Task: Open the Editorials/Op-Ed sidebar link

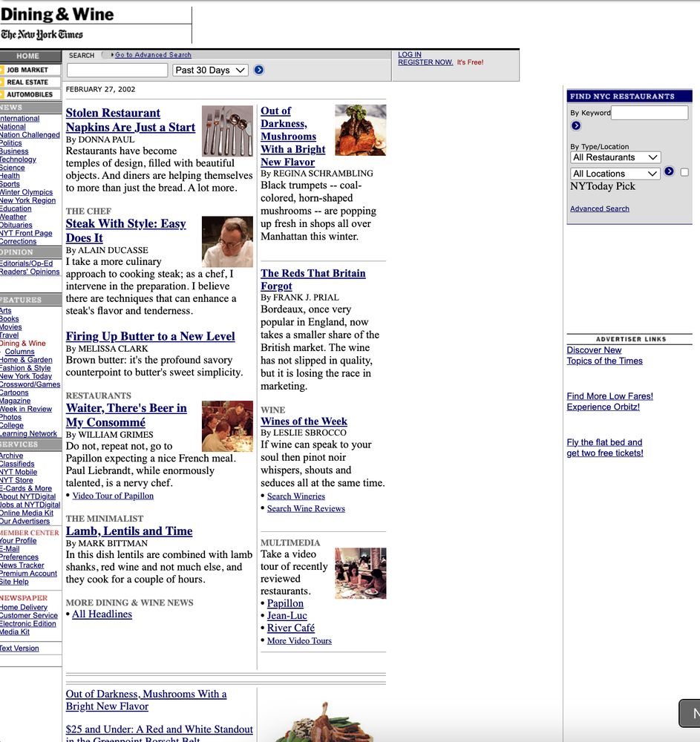Action: point(27,263)
